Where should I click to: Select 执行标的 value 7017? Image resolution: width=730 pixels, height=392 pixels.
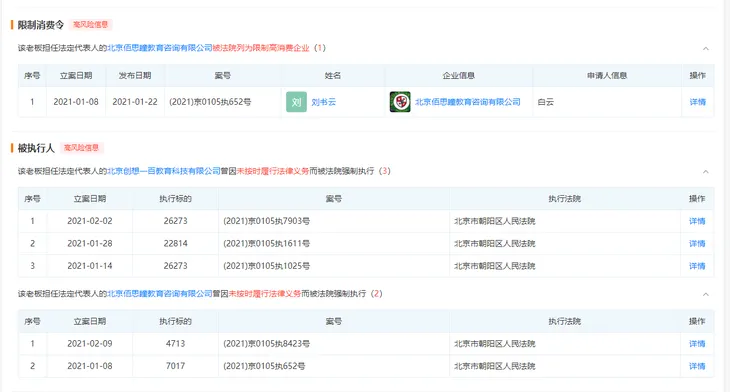click(x=176, y=366)
